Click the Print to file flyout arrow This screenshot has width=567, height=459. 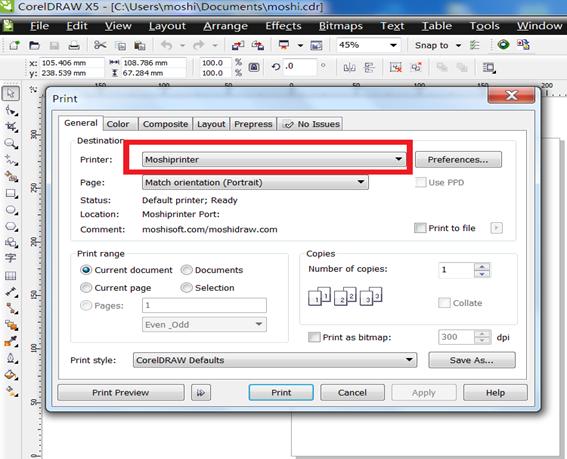[496, 228]
